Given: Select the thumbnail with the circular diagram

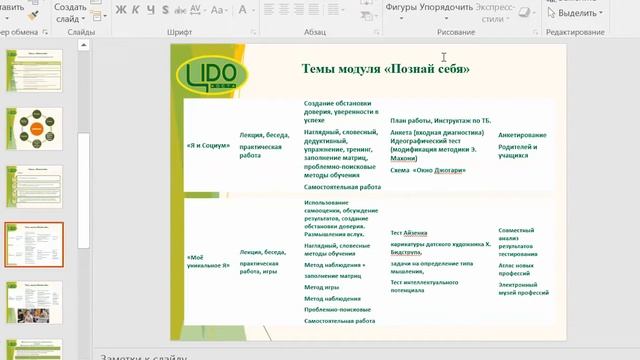Looking at the screenshot, I should click(x=35, y=129).
